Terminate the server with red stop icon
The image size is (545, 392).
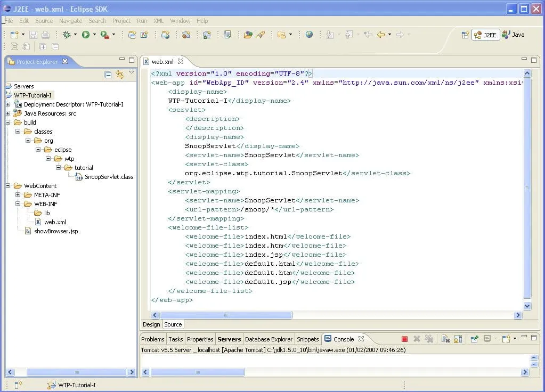pyautogui.click(x=404, y=339)
